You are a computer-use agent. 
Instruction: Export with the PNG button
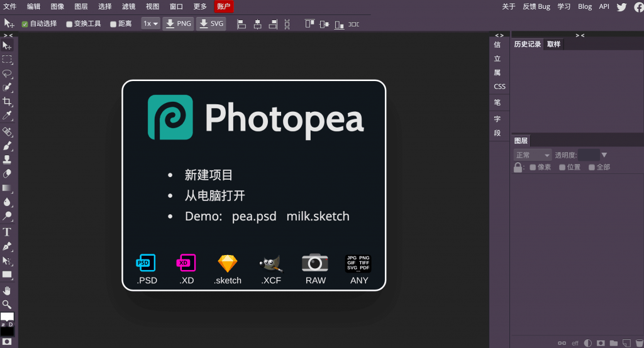[x=178, y=24]
